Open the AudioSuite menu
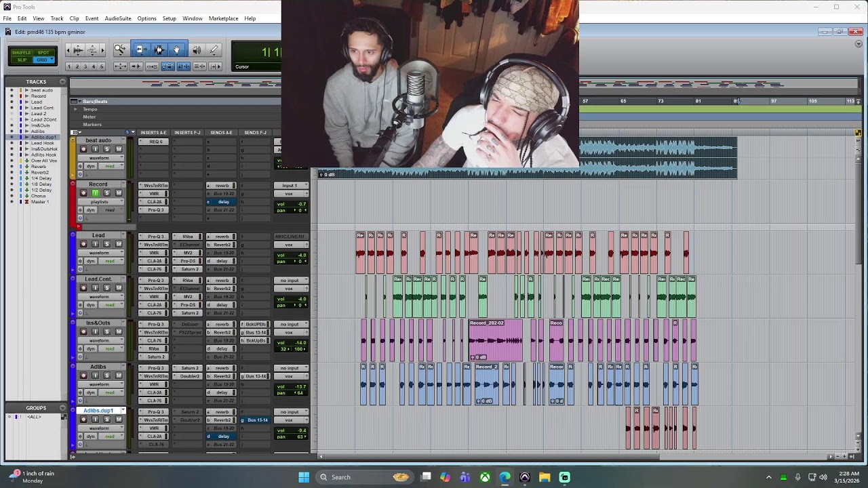 [x=118, y=18]
